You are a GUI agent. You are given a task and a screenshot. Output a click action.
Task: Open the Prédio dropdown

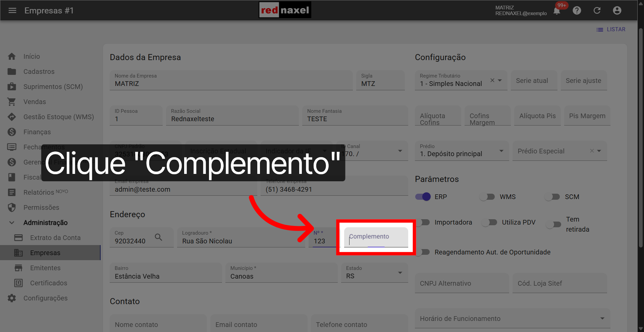(502, 151)
